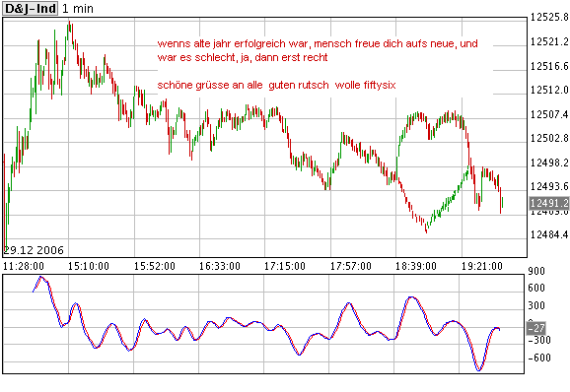Click the red text 'guten rutsch'
This screenshot has width=570, height=392.
click(299, 86)
